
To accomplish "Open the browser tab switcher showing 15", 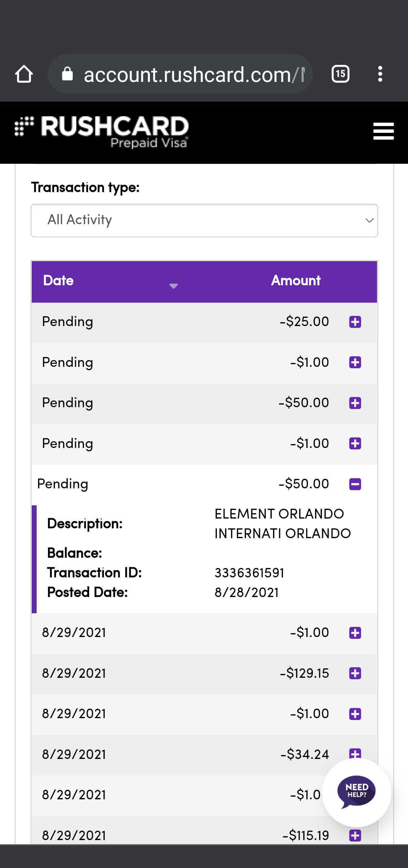I will point(340,74).
